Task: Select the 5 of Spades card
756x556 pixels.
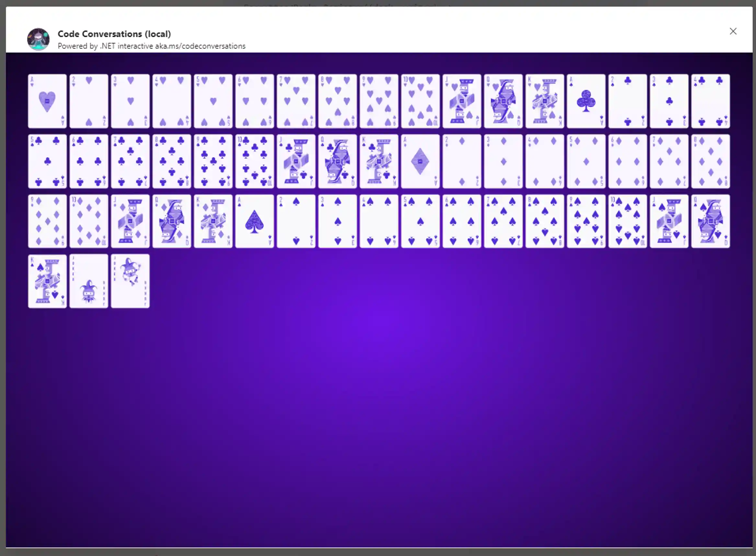Action: point(420,221)
